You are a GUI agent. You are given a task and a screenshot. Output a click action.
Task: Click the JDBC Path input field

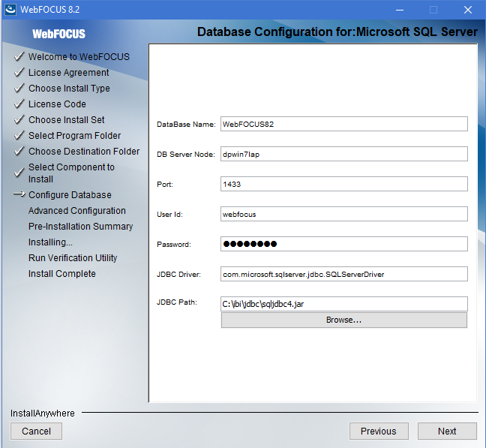[x=343, y=304]
